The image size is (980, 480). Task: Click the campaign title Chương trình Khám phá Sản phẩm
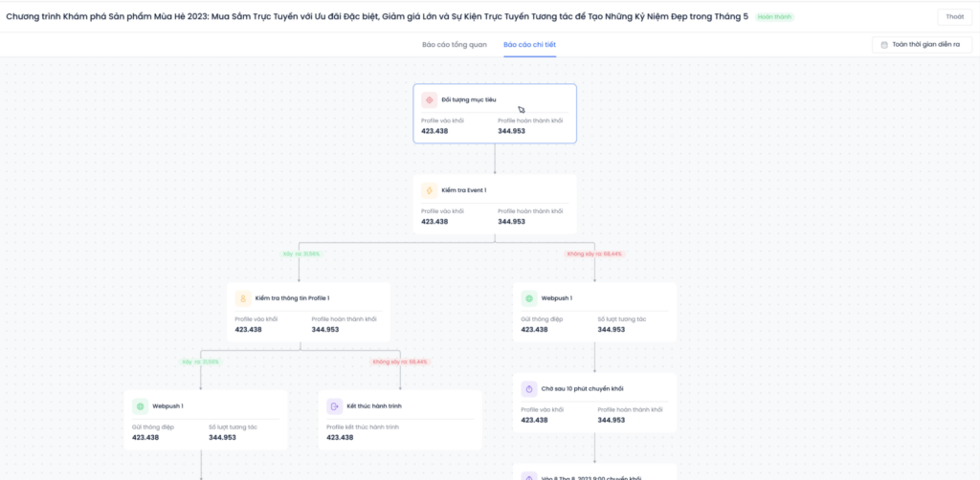[377, 17]
